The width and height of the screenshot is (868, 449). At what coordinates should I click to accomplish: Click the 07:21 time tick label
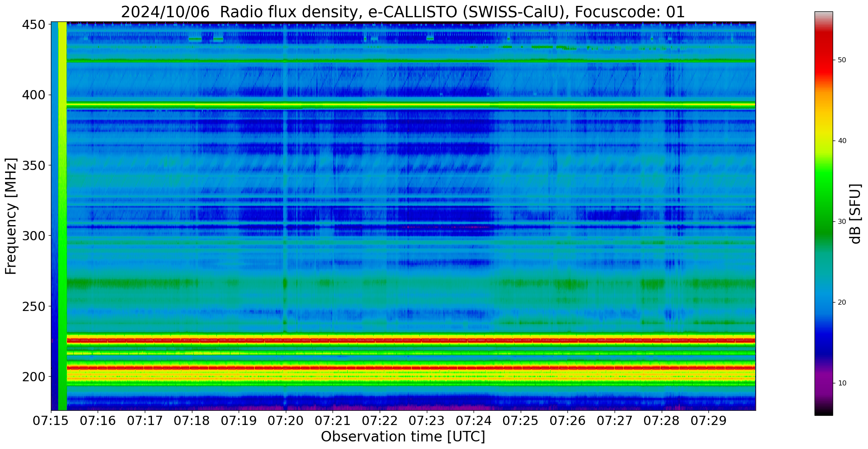coord(333,421)
